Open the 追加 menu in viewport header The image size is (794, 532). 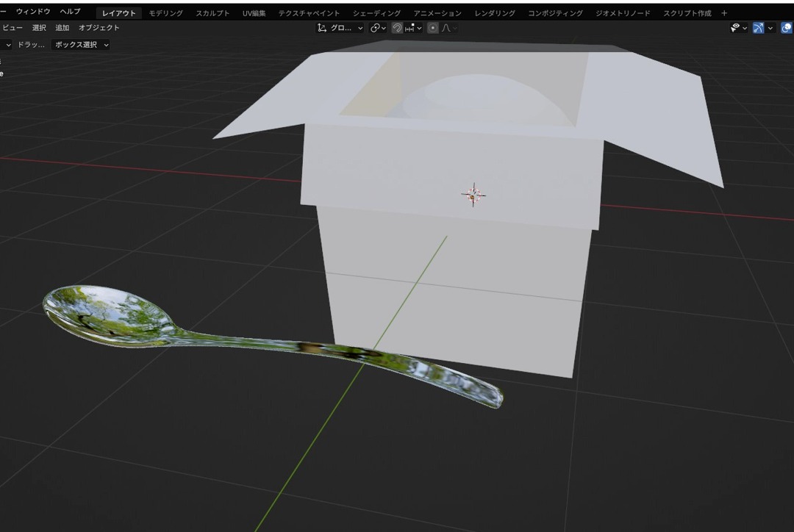[62, 28]
